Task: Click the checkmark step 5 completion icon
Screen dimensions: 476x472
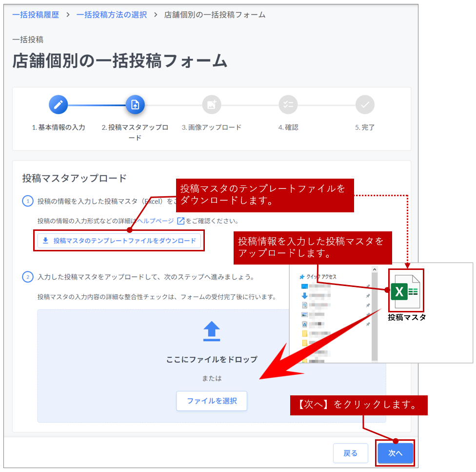Action: 365,104
